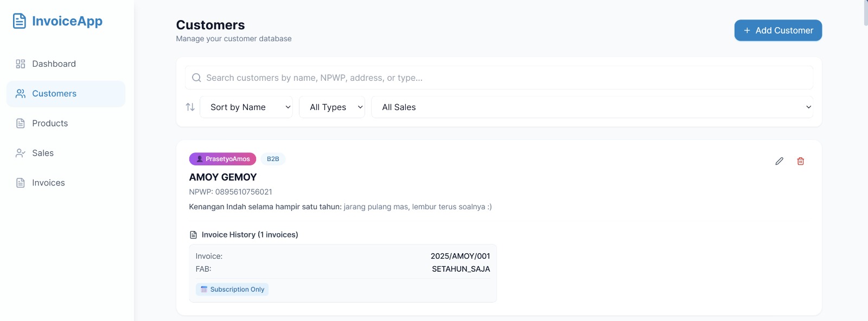Click the page vertical scrollbar
This screenshot has height=321, width=868.
tap(866, 13)
